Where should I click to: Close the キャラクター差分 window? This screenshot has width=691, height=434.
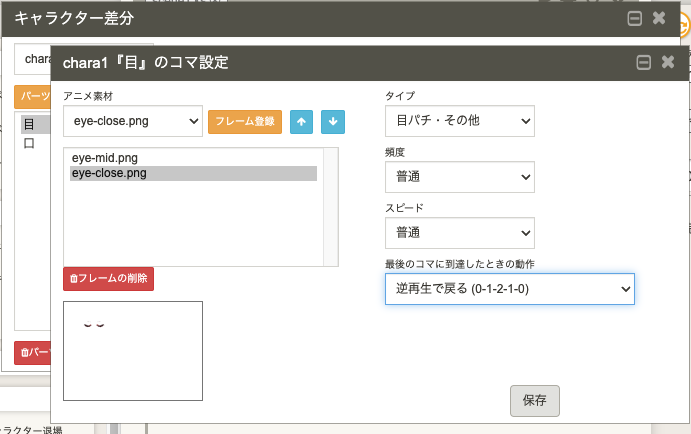click(x=659, y=18)
